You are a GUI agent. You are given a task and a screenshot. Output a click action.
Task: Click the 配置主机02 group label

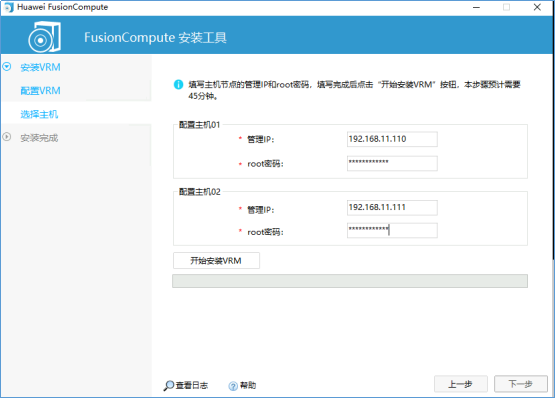(x=200, y=192)
